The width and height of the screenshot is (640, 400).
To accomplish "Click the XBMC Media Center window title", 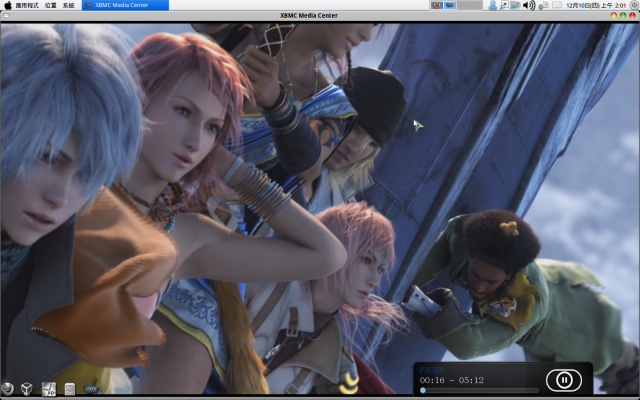I will tap(309, 16).
